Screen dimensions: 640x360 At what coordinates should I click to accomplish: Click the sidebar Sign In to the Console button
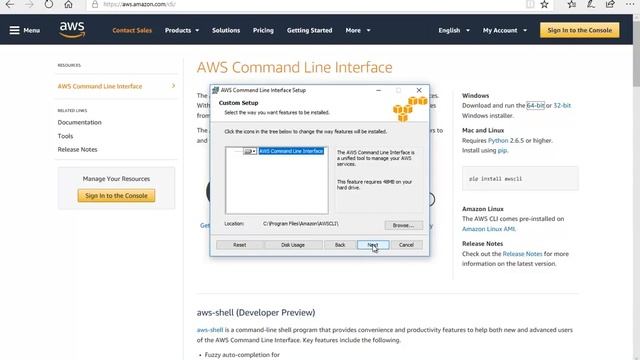(116, 196)
